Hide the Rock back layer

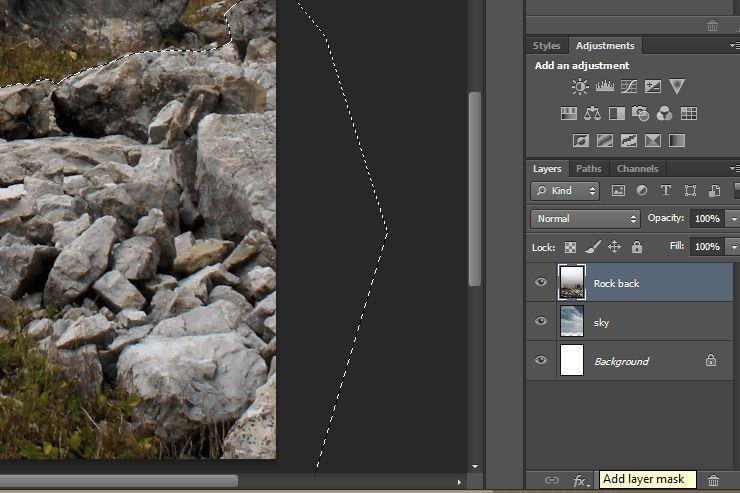click(541, 283)
